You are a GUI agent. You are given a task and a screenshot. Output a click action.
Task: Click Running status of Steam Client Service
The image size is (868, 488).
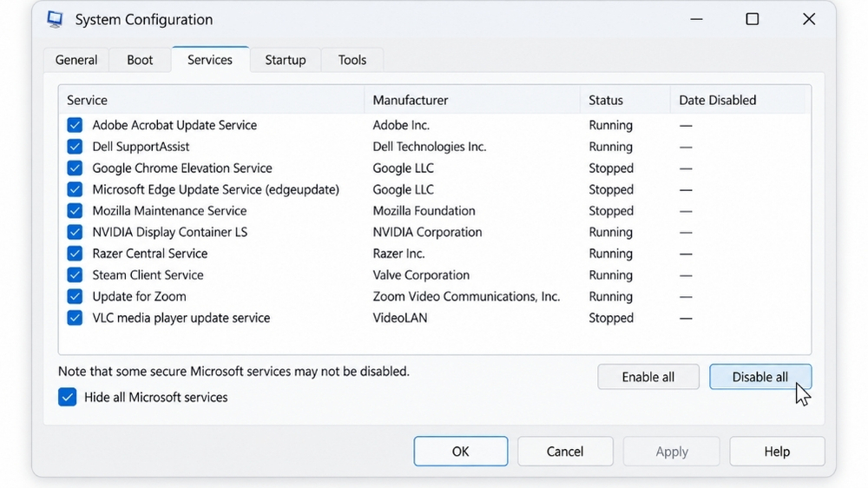click(610, 275)
